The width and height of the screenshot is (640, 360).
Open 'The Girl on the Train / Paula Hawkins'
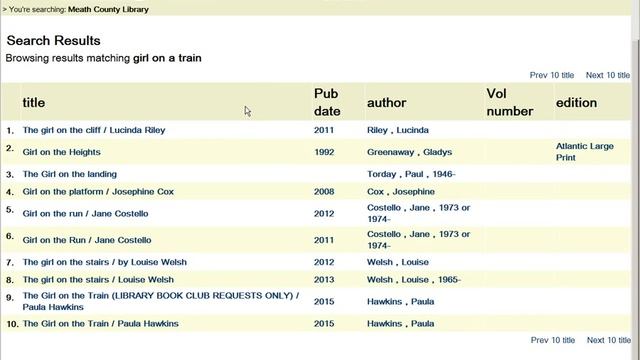(x=100, y=324)
